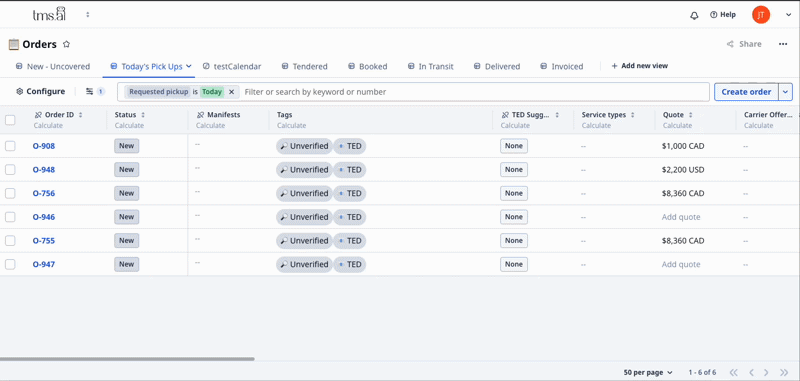Select the checkbox for order O-947
Image resolution: width=800 pixels, height=381 pixels.
[x=10, y=264]
